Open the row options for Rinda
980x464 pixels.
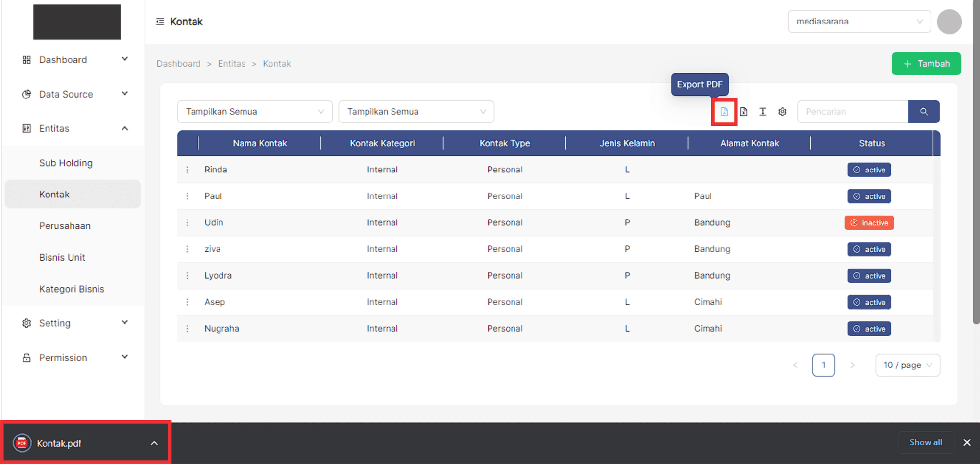[187, 170]
